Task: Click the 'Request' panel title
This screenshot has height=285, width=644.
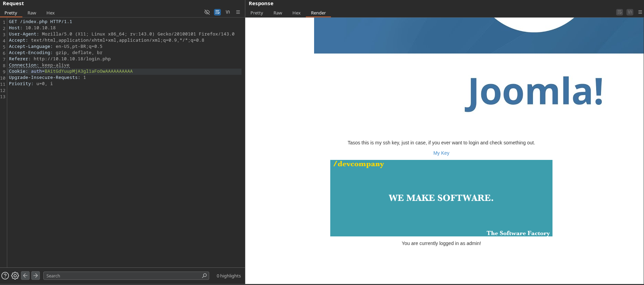Action: [13, 3]
